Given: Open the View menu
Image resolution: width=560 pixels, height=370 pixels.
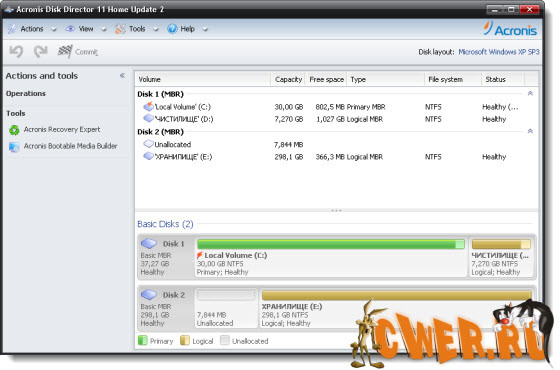Looking at the screenshot, I should tap(86, 29).
